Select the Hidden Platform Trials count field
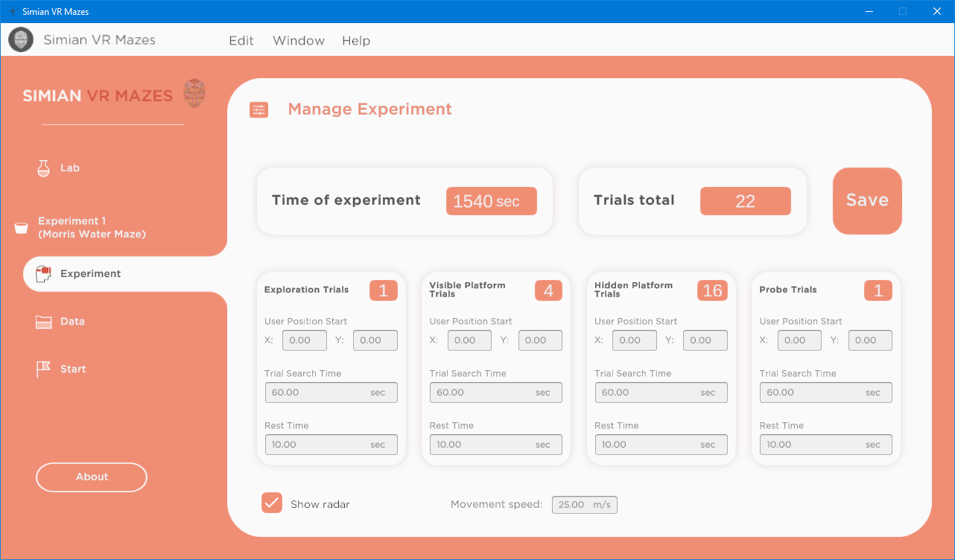This screenshot has width=955, height=560. click(x=712, y=290)
